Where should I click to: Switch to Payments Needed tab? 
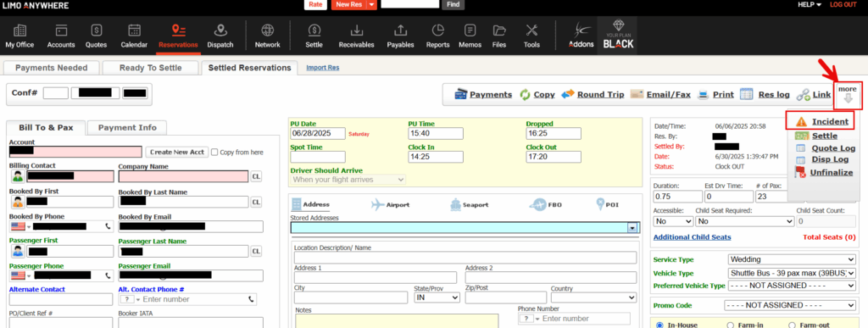[x=52, y=68]
